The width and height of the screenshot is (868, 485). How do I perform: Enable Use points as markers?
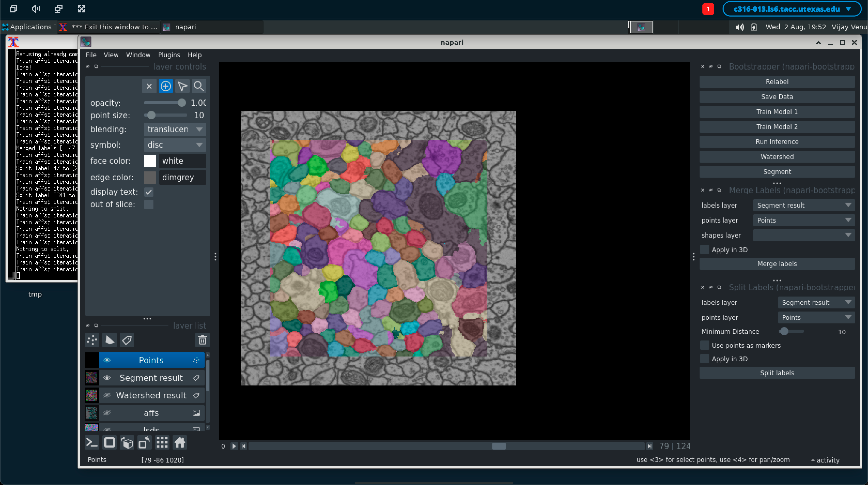point(704,345)
